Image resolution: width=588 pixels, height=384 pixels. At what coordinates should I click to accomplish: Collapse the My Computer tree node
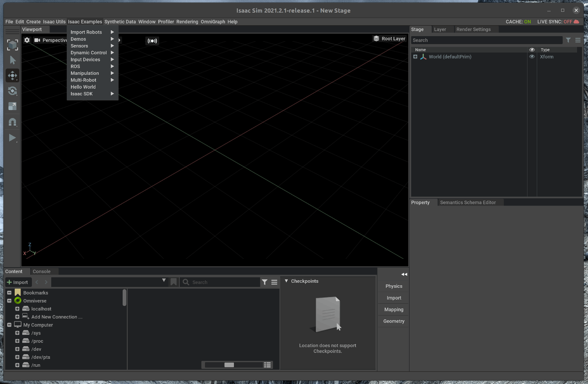coord(9,325)
